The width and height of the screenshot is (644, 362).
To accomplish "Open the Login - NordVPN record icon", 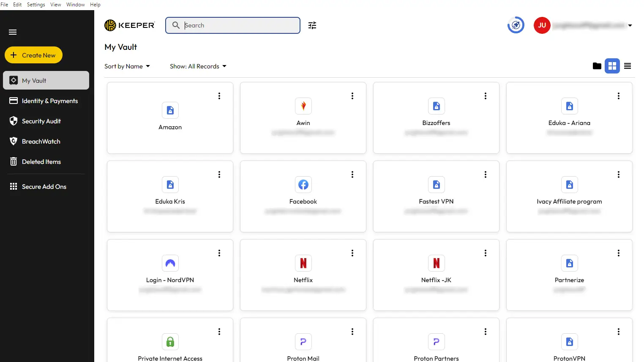I will click(x=170, y=263).
